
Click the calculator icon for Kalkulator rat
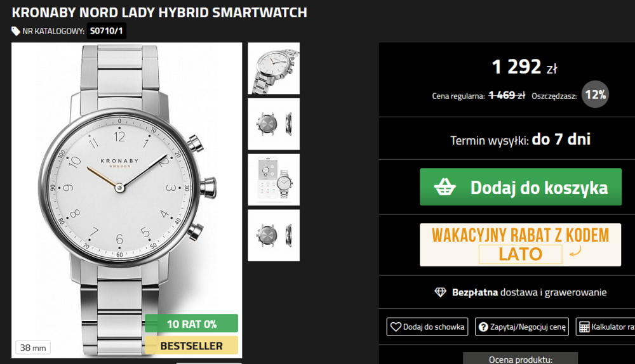click(x=584, y=327)
